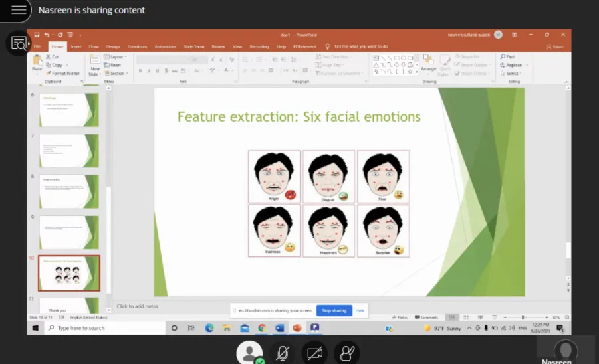Click the Save icon in quick access toolbar
The width and height of the screenshot is (599, 364).
coord(37,35)
